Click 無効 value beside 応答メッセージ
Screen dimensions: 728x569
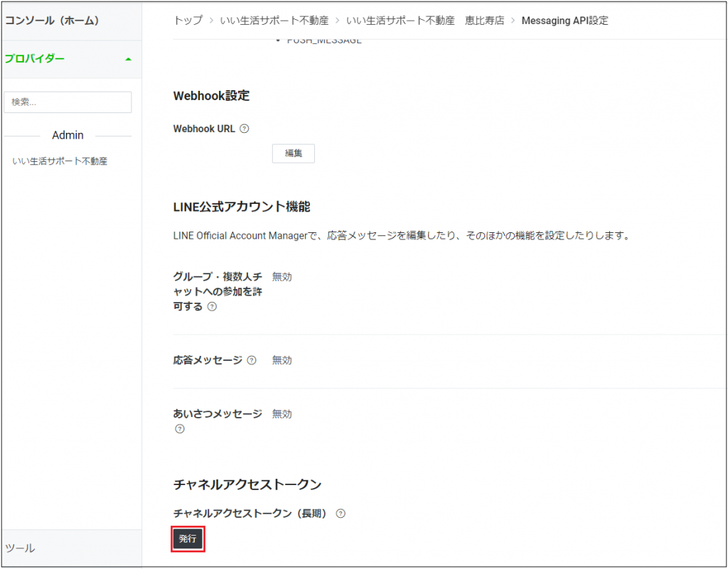(282, 360)
